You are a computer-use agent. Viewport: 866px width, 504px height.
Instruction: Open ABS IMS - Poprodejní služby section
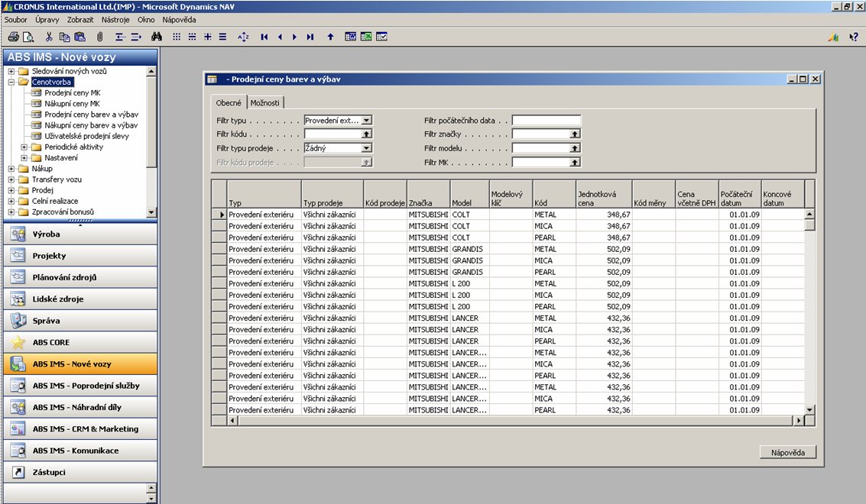point(80,386)
